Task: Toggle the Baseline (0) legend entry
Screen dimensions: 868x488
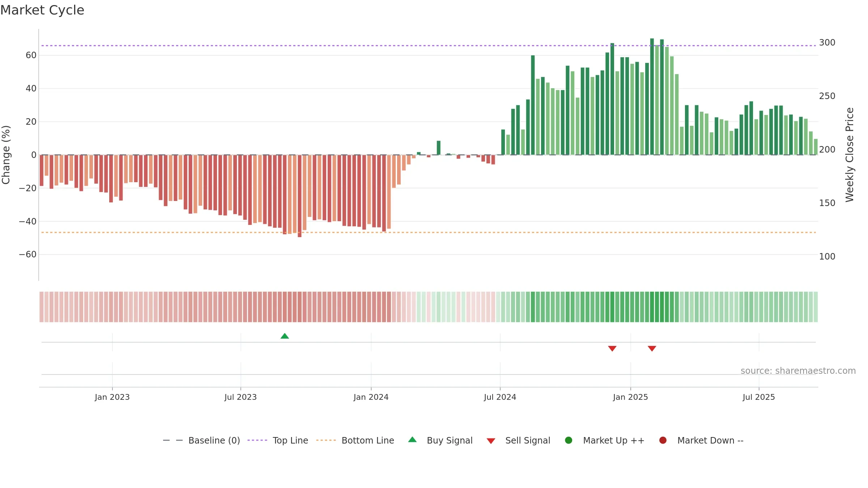Action: tap(201, 440)
